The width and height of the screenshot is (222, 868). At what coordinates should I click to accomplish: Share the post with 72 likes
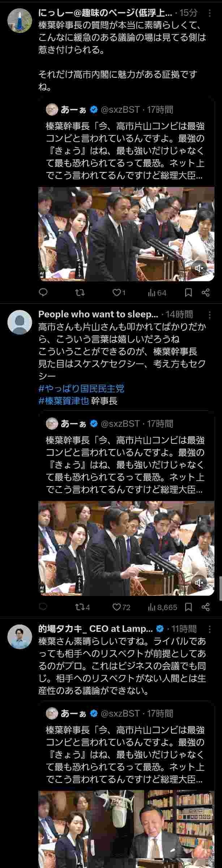point(205,607)
